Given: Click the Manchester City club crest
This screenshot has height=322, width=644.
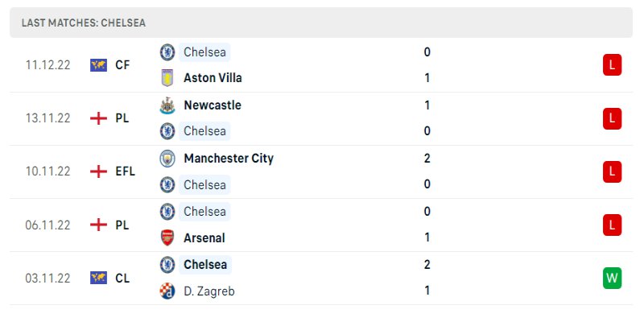Looking at the screenshot, I should (167, 158).
